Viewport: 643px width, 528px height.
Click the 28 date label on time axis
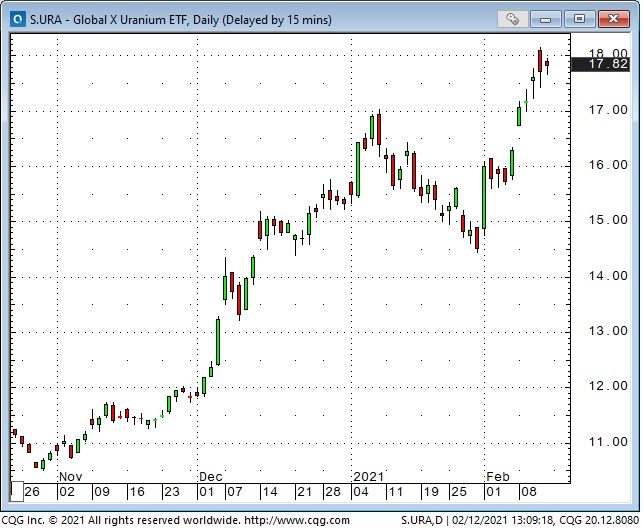click(333, 492)
